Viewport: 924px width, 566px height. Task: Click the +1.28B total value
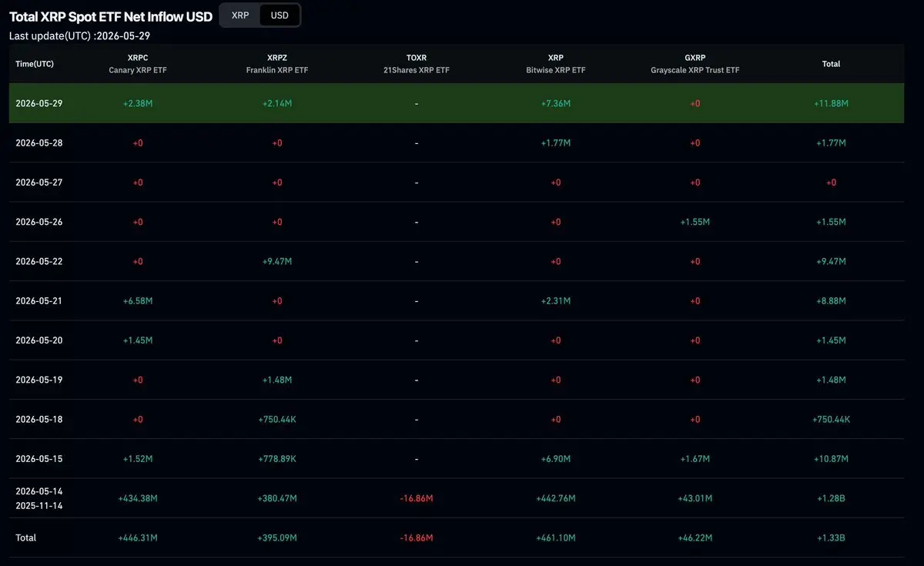[831, 498]
